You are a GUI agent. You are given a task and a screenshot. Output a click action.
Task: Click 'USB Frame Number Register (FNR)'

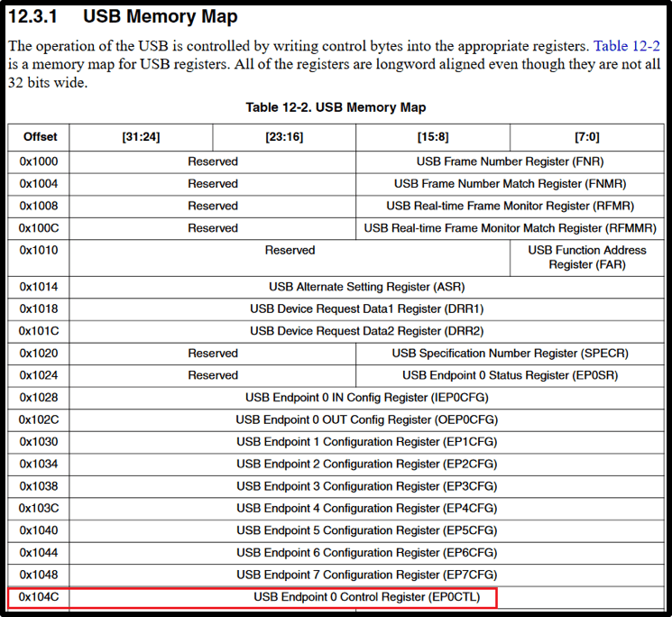510,161
